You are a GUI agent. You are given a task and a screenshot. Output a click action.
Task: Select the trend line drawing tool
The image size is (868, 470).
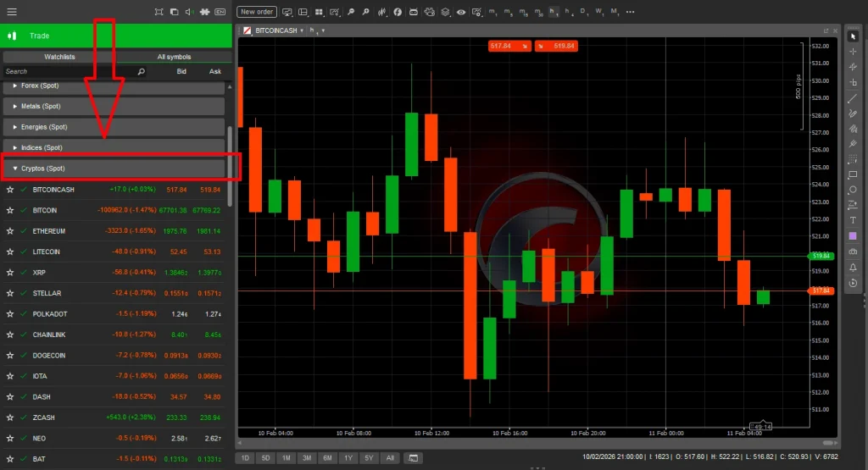[x=853, y=98]
